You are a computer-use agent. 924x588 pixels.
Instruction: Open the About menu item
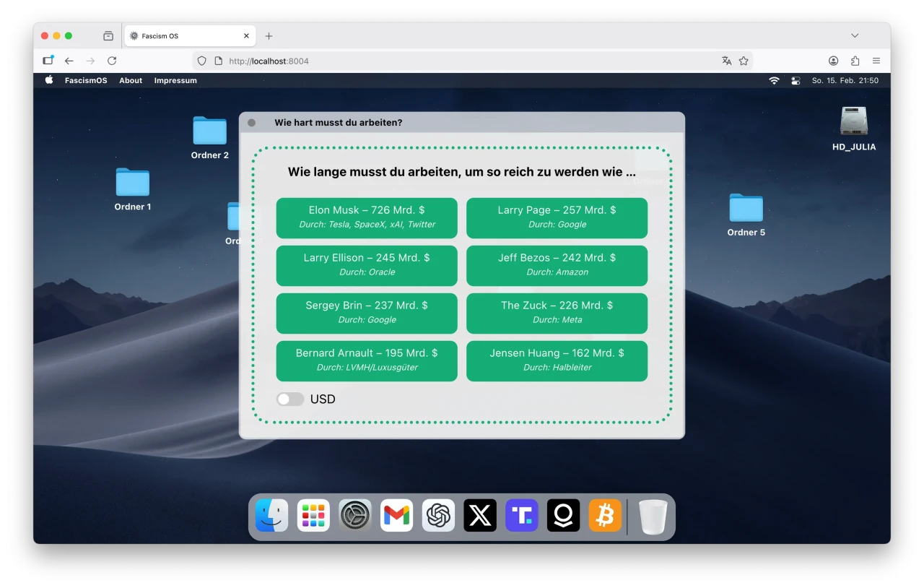click(131, 81)
